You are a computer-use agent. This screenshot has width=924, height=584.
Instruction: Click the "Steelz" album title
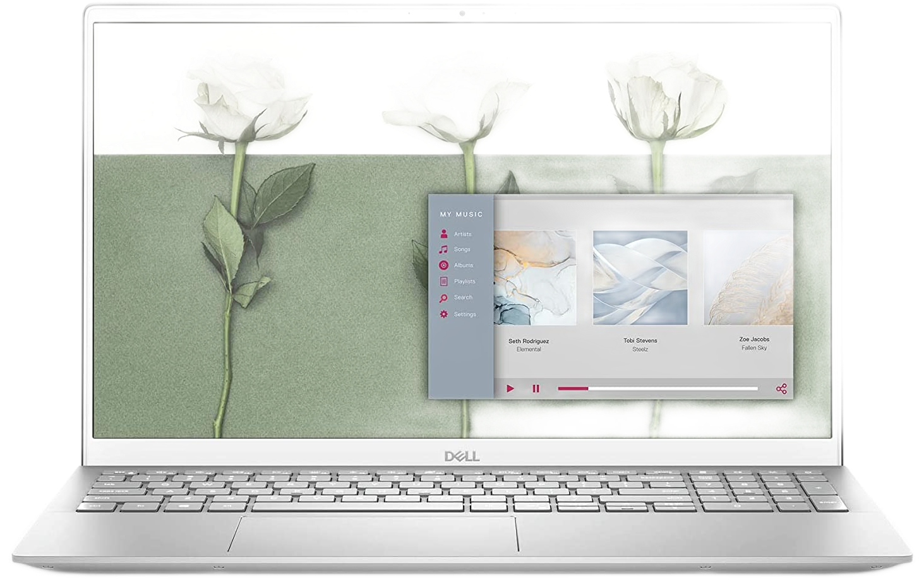coord(640,349)
